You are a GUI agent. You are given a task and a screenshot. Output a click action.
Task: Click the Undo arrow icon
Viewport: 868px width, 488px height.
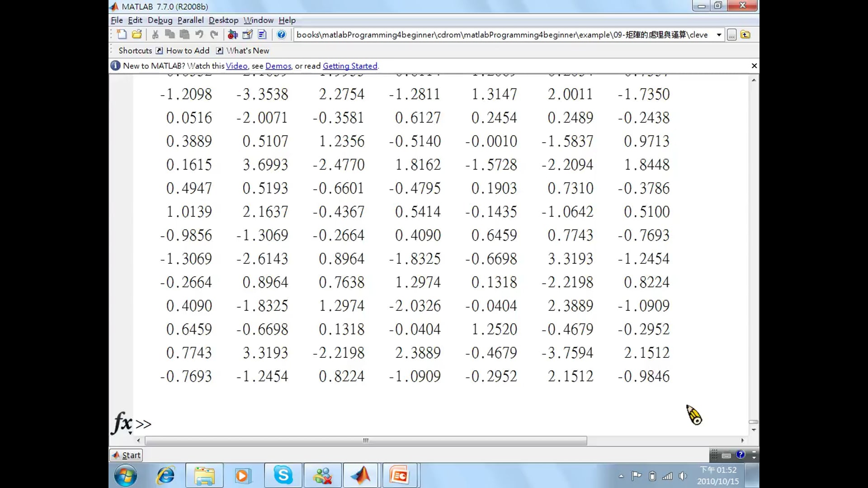tap(199, 34)
